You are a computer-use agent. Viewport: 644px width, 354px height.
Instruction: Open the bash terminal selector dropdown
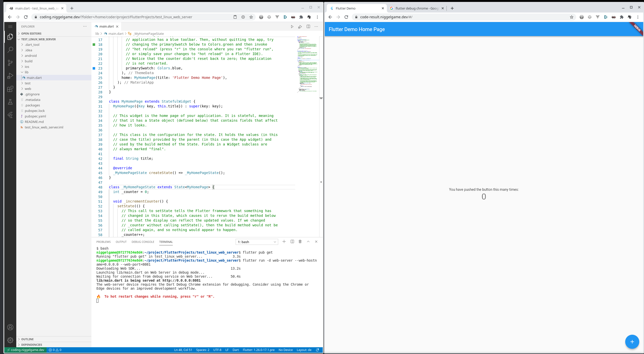tap(257, 242)
